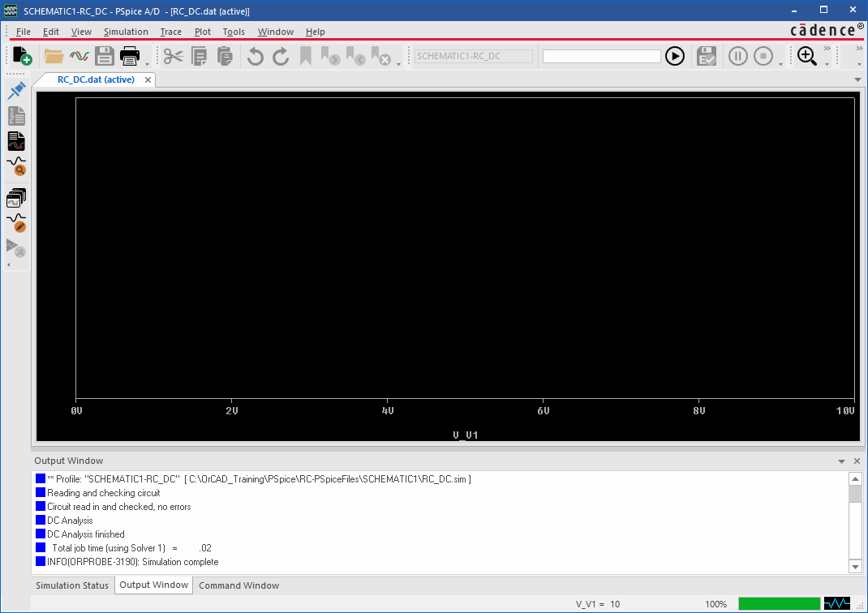Toggle bookmark icon in toolbar

click(306, 56)
